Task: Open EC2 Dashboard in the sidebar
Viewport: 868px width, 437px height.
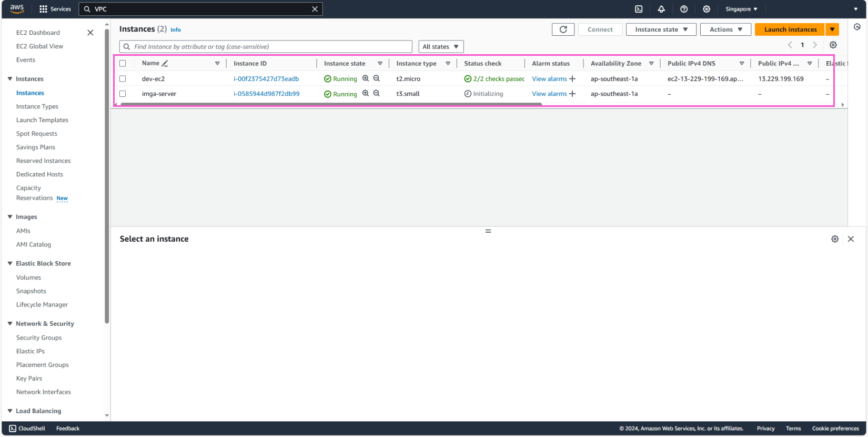Action: point(38,33)
